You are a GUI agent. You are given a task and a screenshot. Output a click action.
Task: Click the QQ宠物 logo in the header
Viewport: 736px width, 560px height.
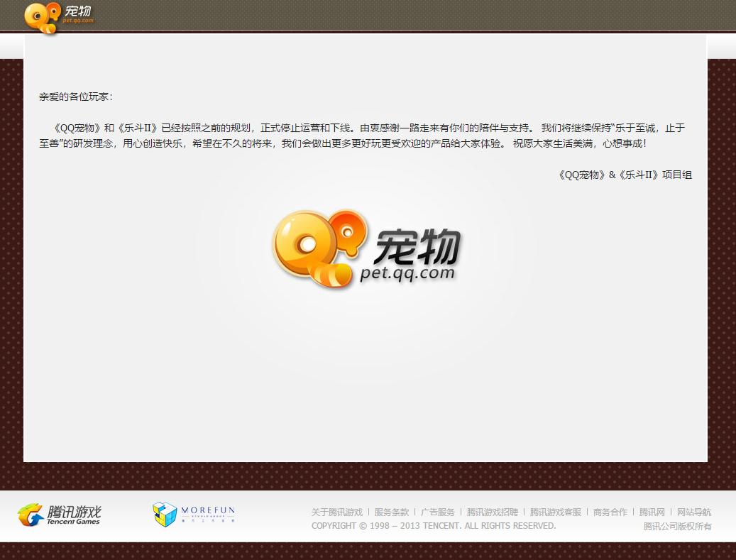click(59, 18)
